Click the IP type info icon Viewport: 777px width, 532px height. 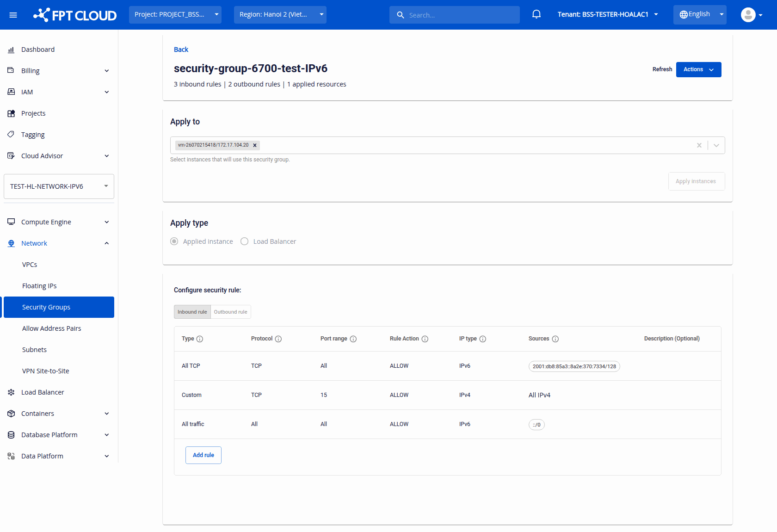coord(483,339)
